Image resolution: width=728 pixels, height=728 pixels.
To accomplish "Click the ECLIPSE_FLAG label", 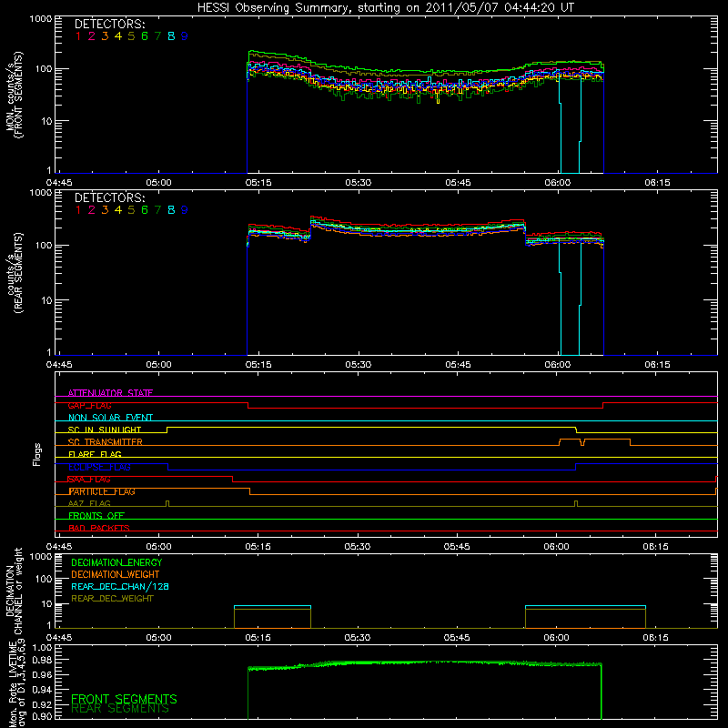I will (99, 467).
